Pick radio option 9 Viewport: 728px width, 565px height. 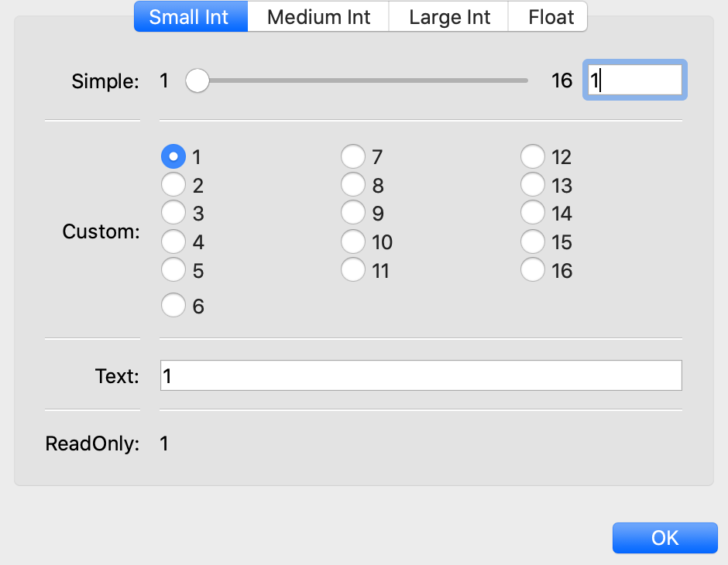pos(353,213)
